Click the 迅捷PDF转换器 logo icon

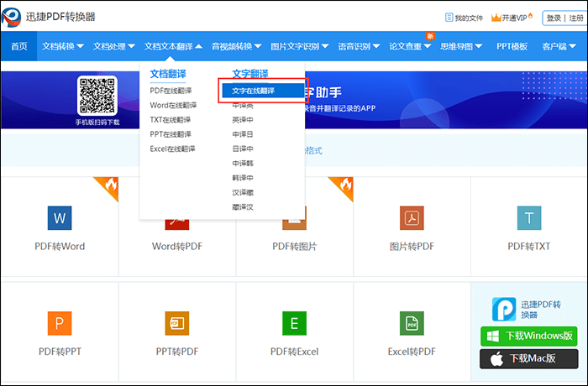(11, 17)
